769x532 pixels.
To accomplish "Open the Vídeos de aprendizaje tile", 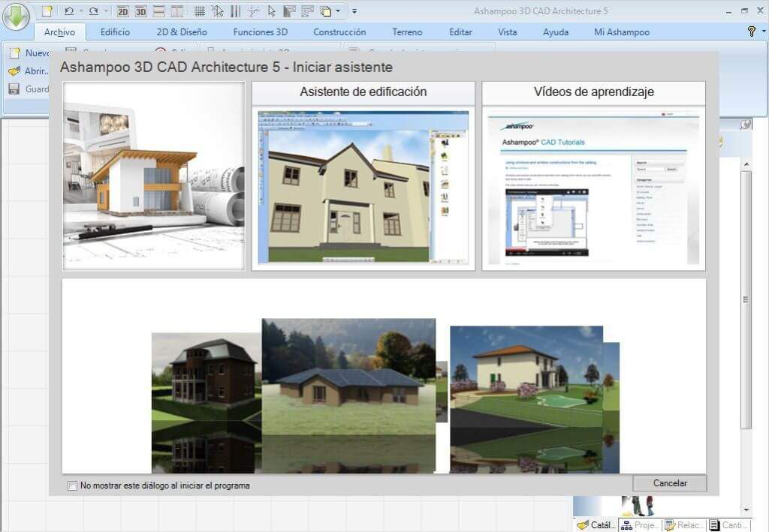I will point(593,176).
